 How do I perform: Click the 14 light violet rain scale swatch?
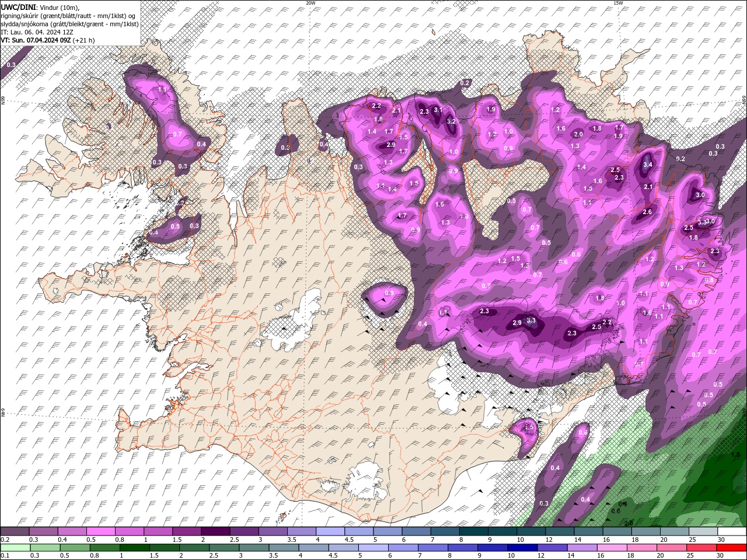[x=581, y=548]
